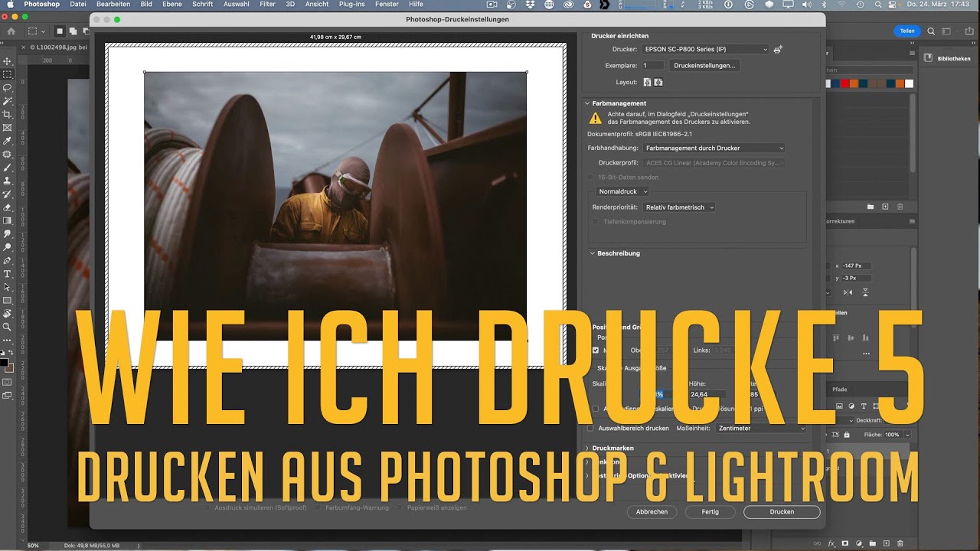Open the Drucker EPSON SC-P800 dropdown

(705, 49)
